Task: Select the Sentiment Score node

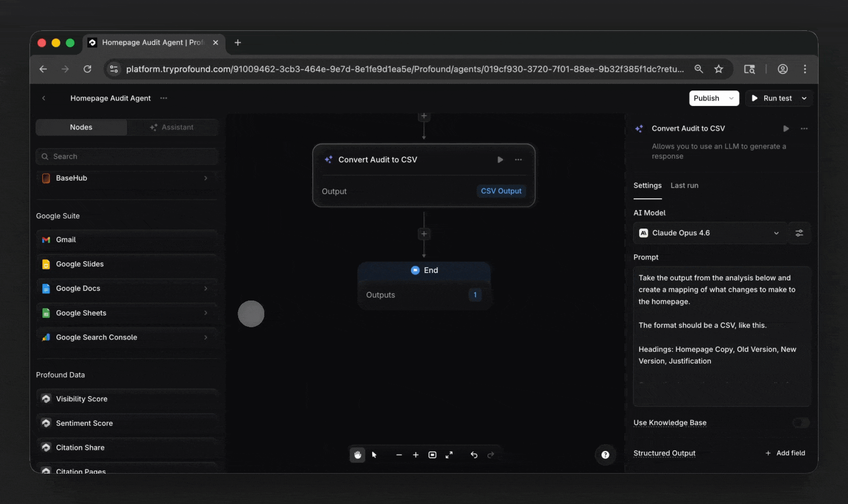Action: (x=127, y=423)
